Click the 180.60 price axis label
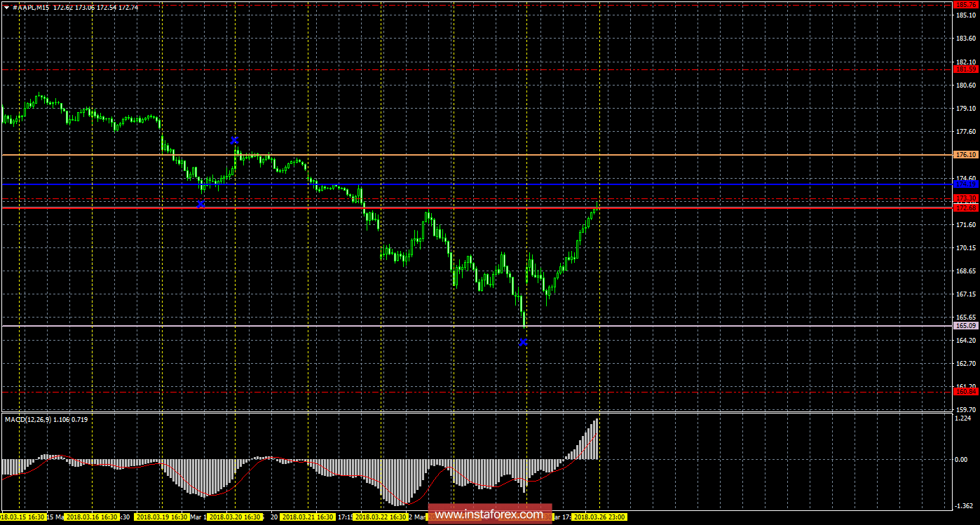This screenshot has width=980, height=525. tap(966, 86)
